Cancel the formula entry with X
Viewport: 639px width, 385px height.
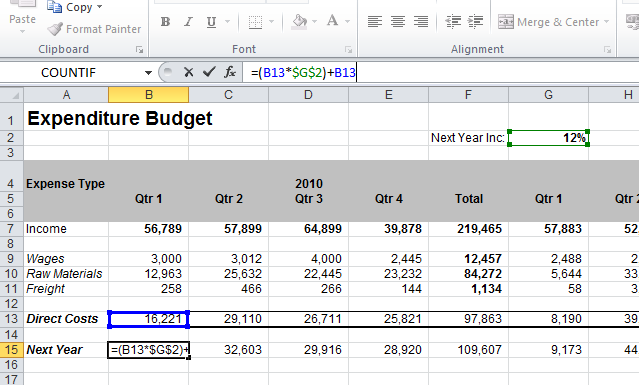[x=188, y=73]
